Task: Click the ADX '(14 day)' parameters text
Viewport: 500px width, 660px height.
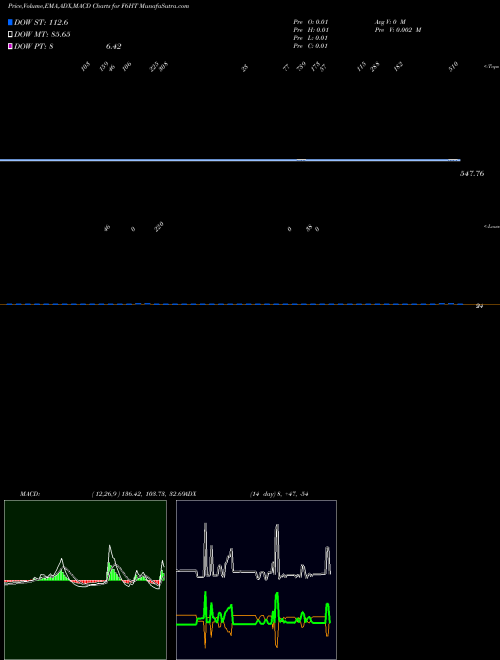Action: pyautogui.click(x=263, y=494)
